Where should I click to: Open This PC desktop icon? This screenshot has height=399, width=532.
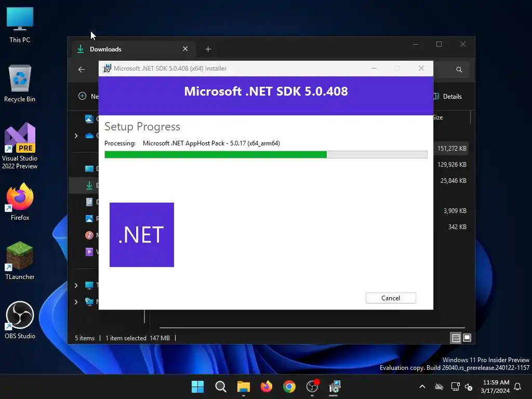tap(20, 25)
